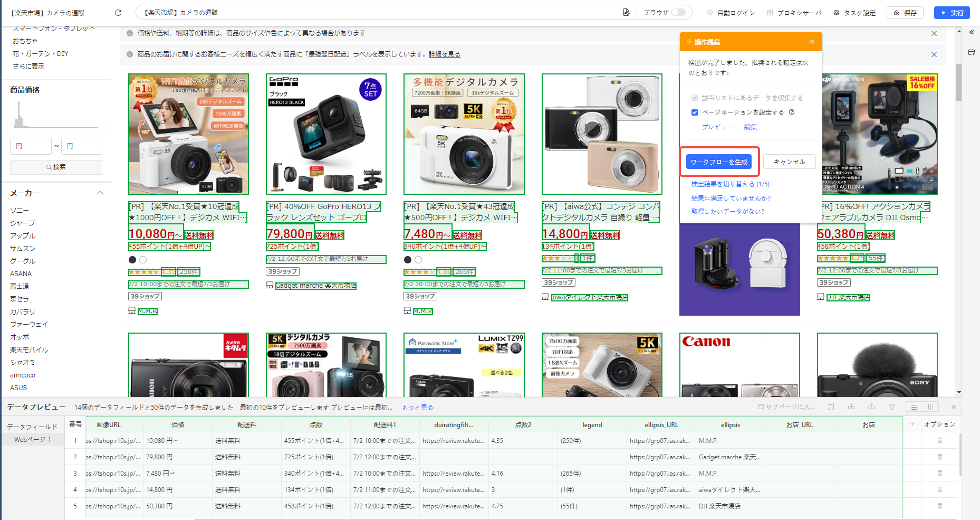Click the 保存 save button
Image resolution: width=980 pixels, height=520 pixels.
905,13
